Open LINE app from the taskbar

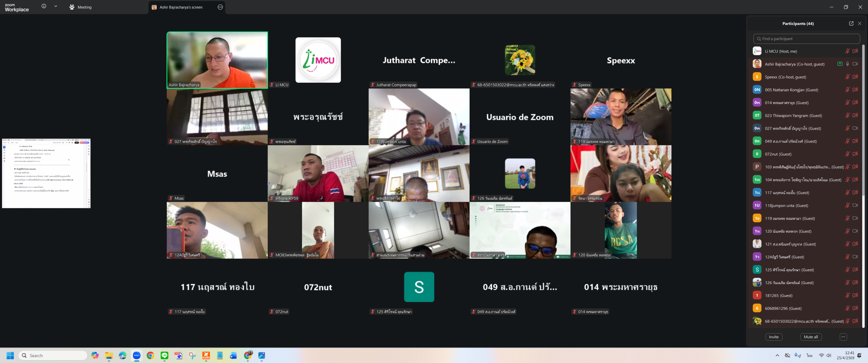[164, 355]
